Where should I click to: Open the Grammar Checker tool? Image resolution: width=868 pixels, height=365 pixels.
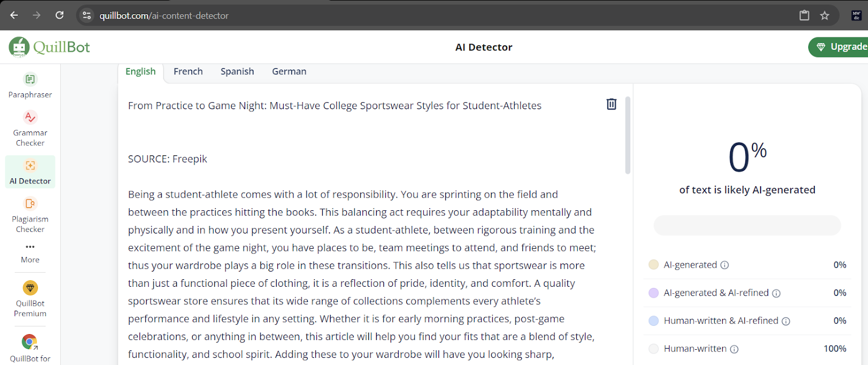30,129
